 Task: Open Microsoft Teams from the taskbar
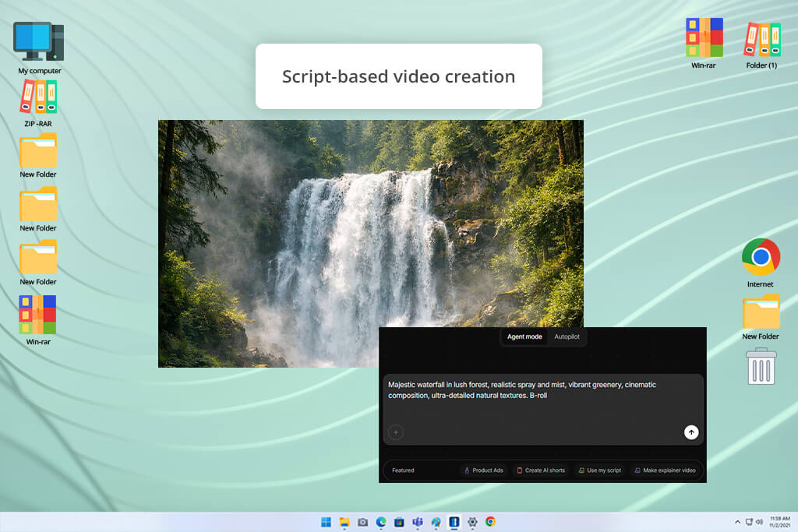click(418, 522)
